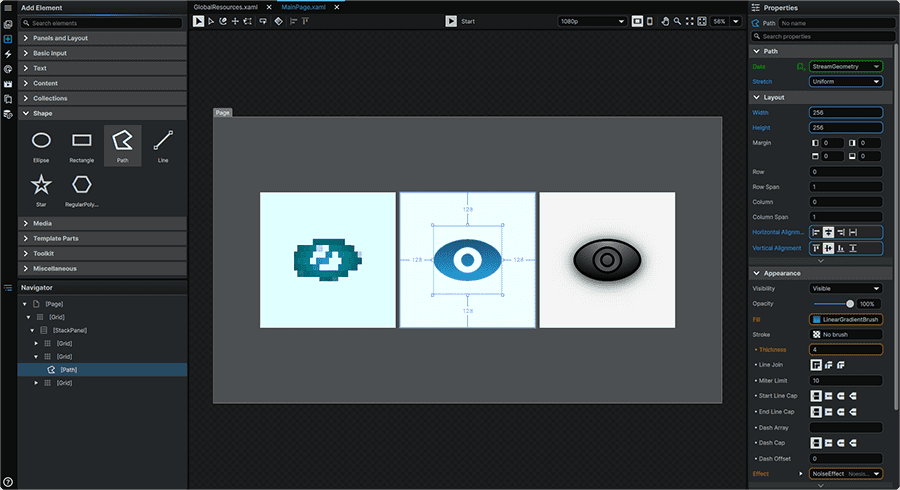Switch to GlobalResources.xaml tab
This screenshot has height=490, width=900.
point(226,7)
